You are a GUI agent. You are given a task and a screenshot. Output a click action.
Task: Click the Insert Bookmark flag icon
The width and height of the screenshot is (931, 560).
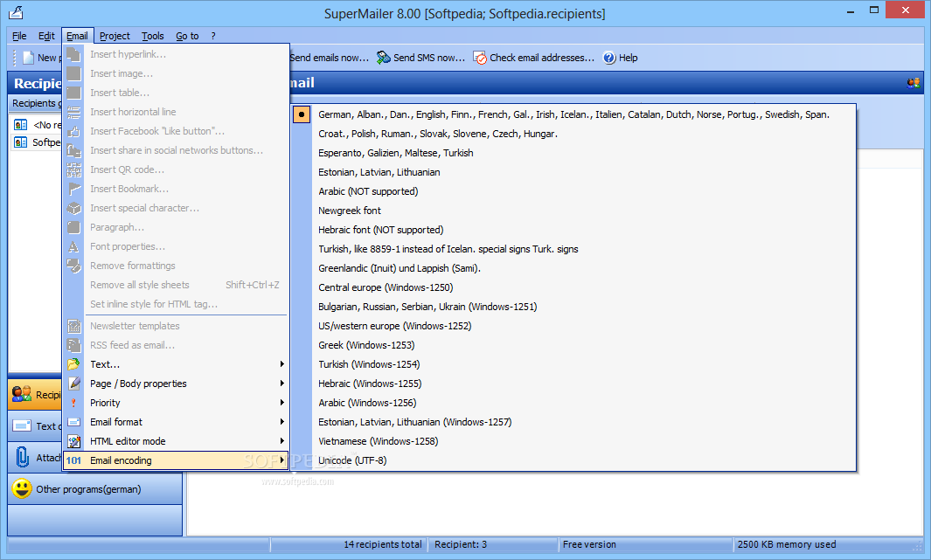pos(73,189)
